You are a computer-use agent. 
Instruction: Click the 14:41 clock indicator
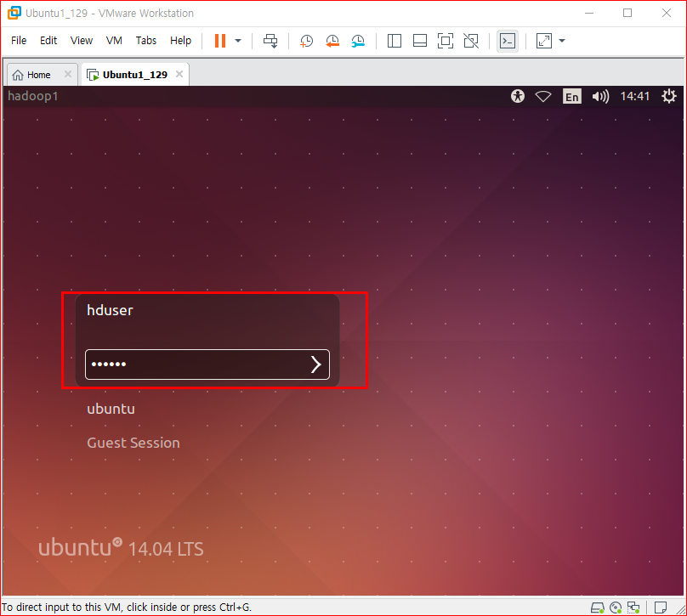635,96
